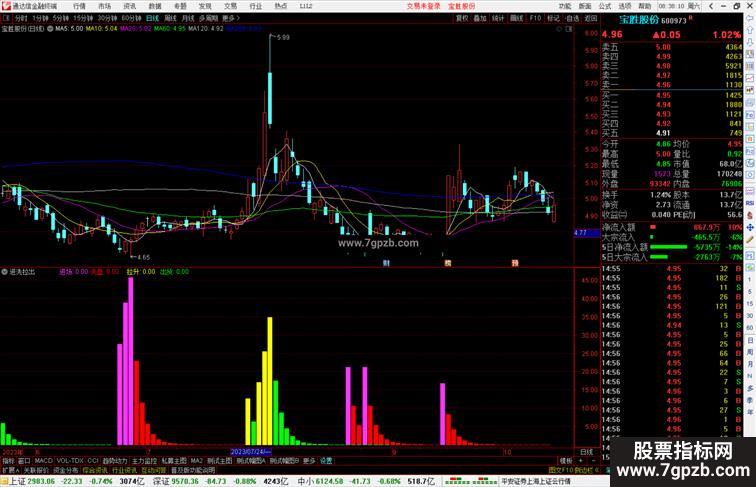Open the 发现 menu
Image resolution: width=756 pixels, height=487 pixels.
[205, 6]
